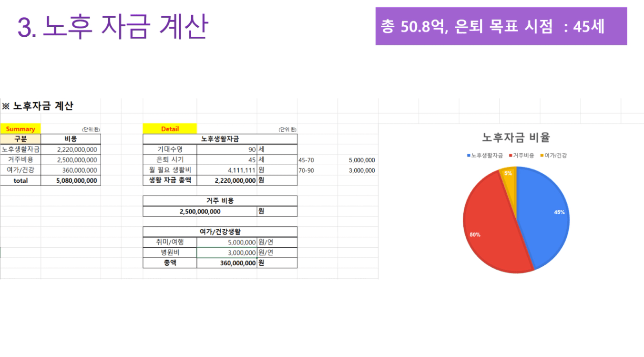
Task: Select the '70-90' age range cell
Action: coord(317,170)
